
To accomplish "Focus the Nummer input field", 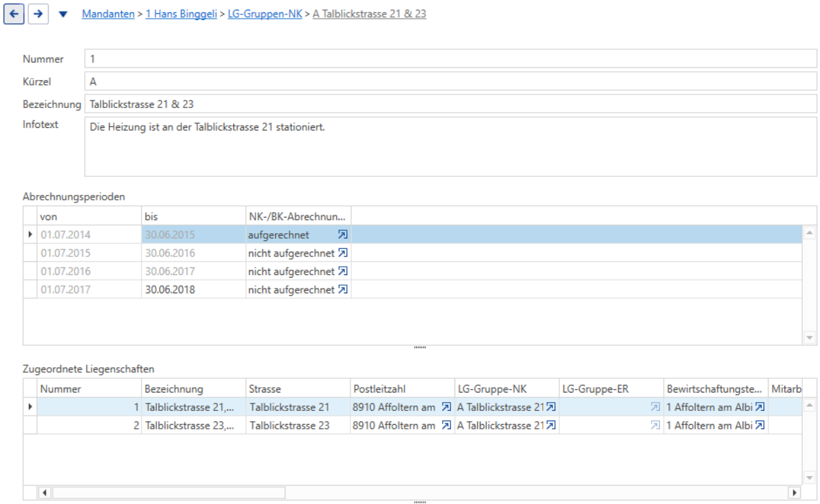I will click(x=450, y=59).
